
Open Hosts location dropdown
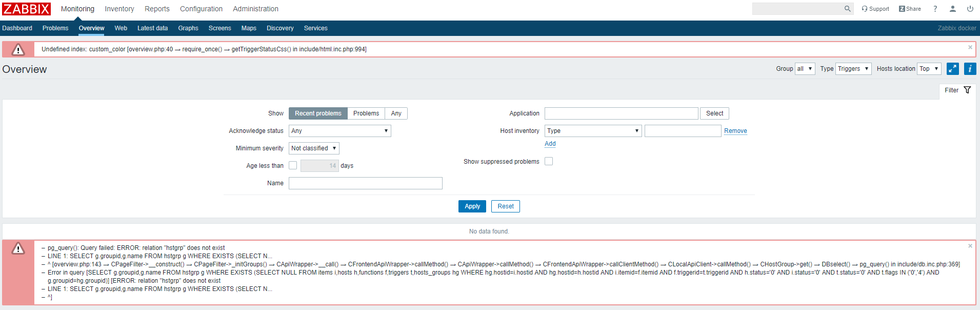click(x=929, y=69)
